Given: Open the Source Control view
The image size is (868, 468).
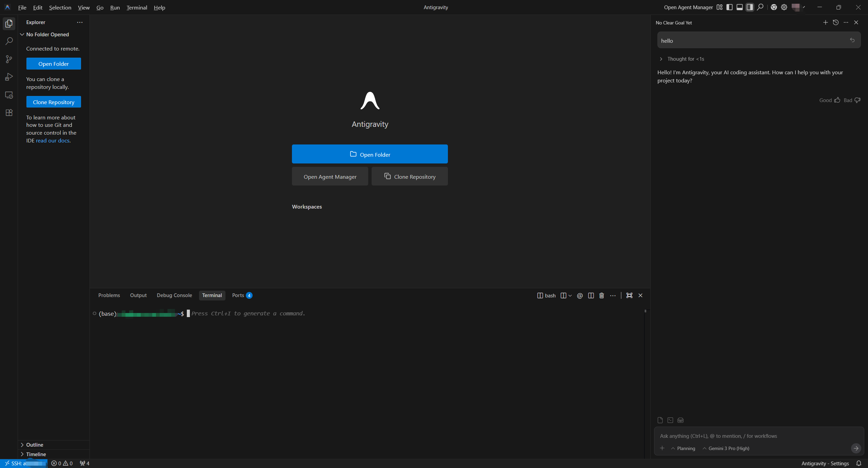Looking at the screenshot, I should (x=9, y=59).
